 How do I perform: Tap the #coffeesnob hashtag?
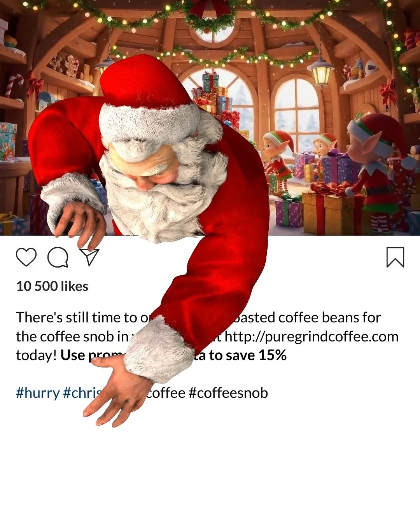click(x=228, y=393)
